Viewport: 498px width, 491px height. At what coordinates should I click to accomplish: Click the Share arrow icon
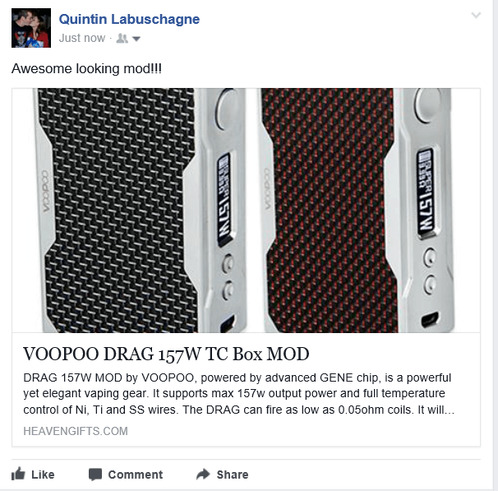point(203,474)
